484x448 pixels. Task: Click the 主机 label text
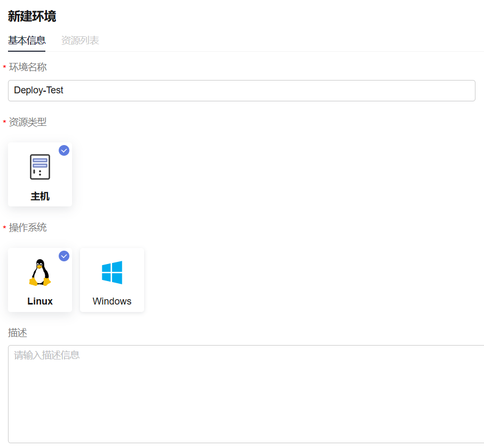pos(40,196)
